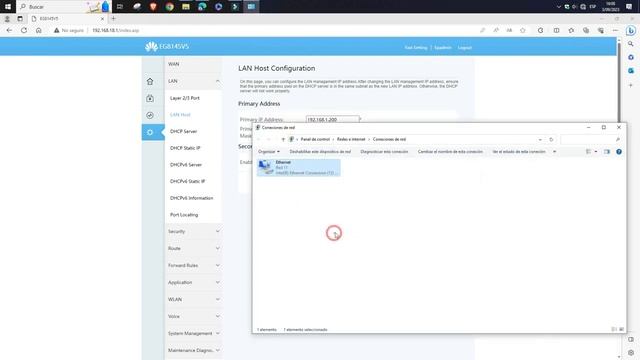Screen dimensions: 640x360
Task: Open the Edge sidebar search icon
Action: pos(631,44)
